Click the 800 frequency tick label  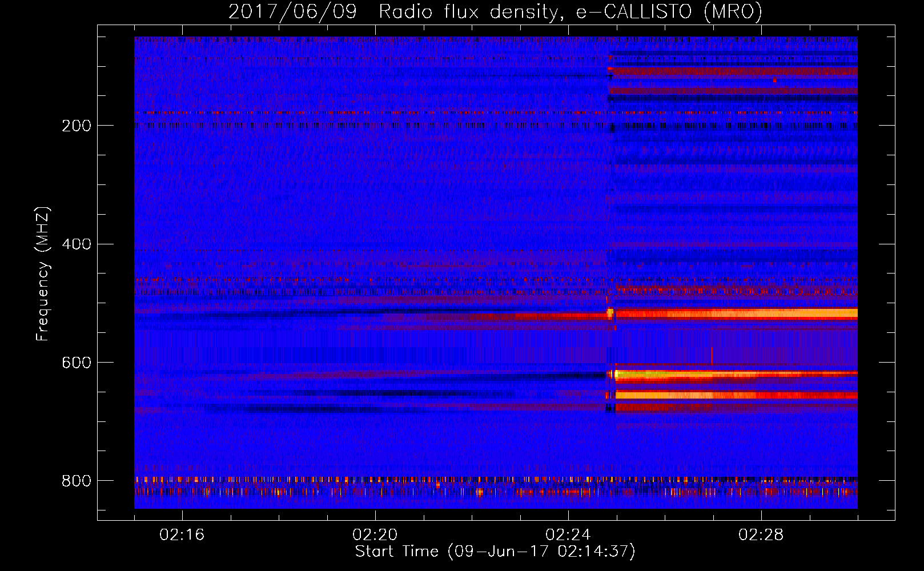[x=77, y=481]
